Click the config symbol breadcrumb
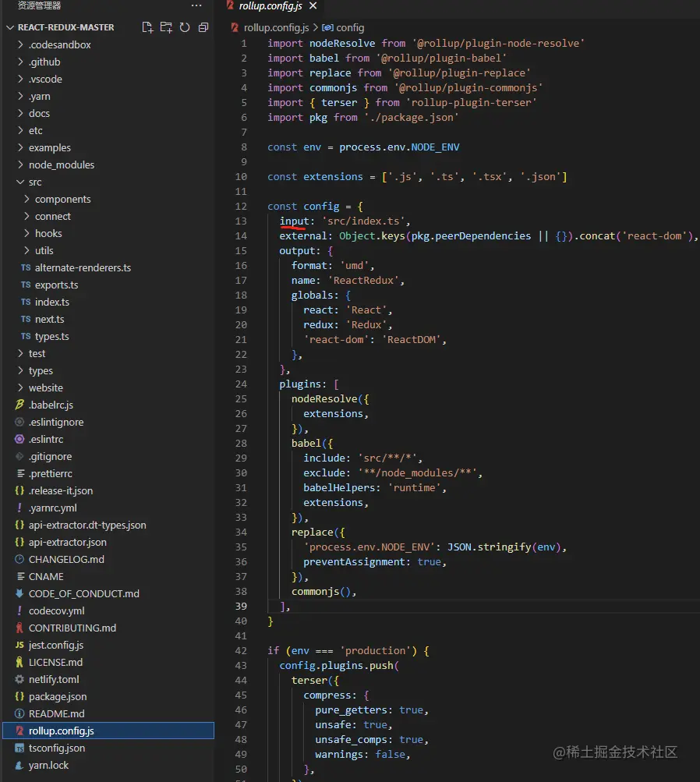700x782 pixels. [350, 28]
